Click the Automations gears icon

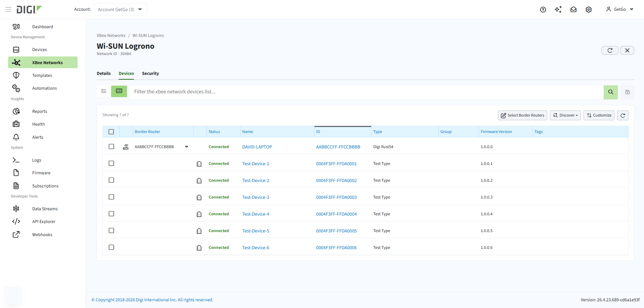(16, 88)
